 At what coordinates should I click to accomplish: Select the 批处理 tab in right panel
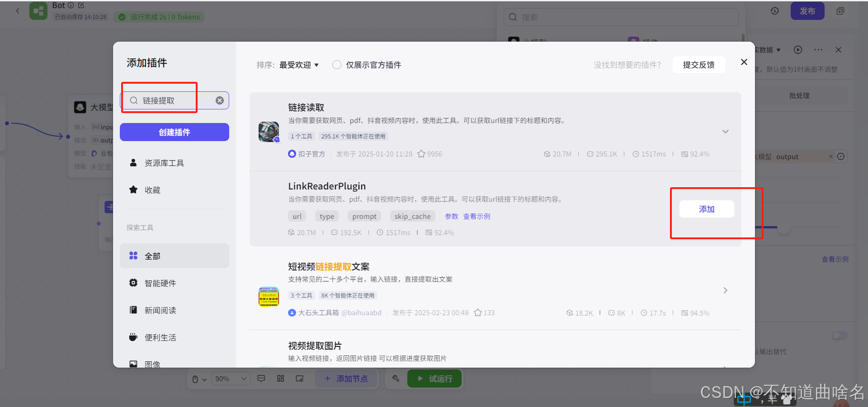799,96
